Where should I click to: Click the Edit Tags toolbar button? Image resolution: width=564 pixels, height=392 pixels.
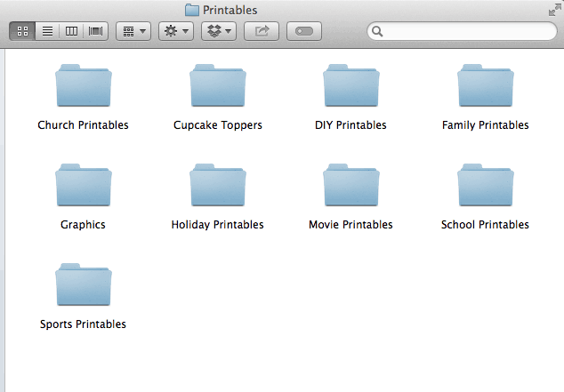pyautogui.click(x=304, y=31)
